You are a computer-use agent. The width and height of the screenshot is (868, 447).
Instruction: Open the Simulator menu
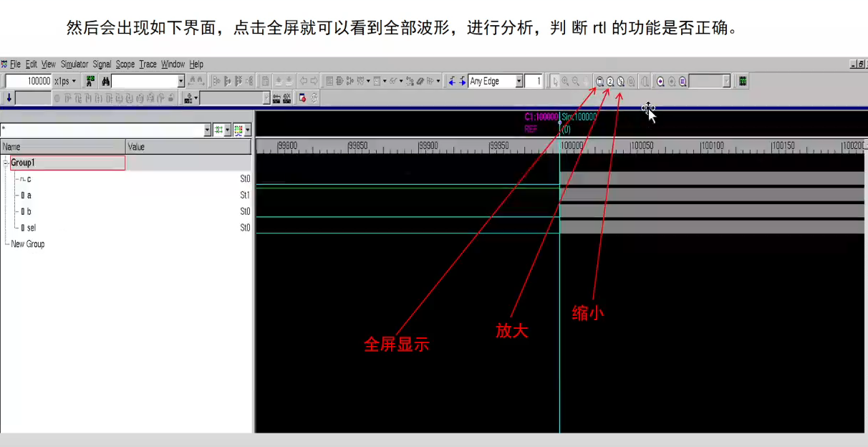[x=74, y=64]
